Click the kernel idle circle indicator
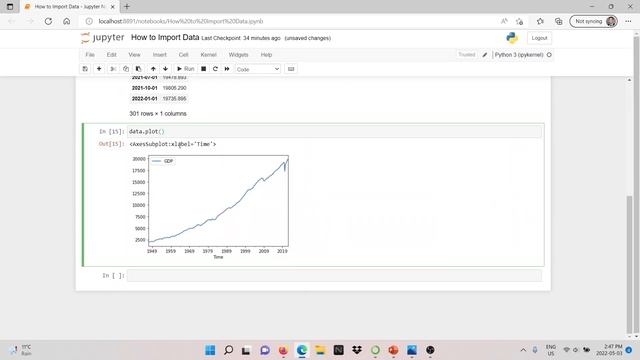The height and width of the screenshot is (360, 640). pos(549,55)
